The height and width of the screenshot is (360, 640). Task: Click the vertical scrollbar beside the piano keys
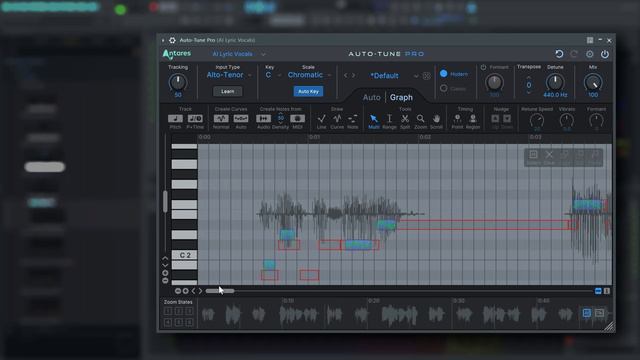[x=165, y=202]
